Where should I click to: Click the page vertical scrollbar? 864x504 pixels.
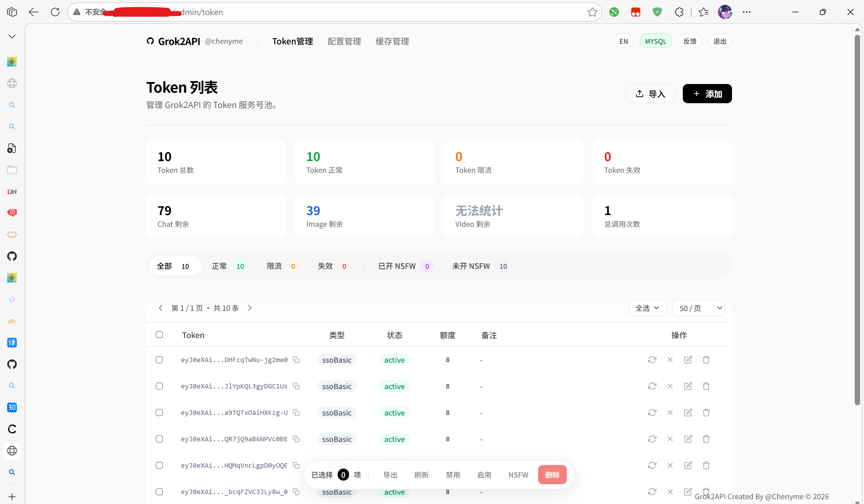[x=857, y=219]
